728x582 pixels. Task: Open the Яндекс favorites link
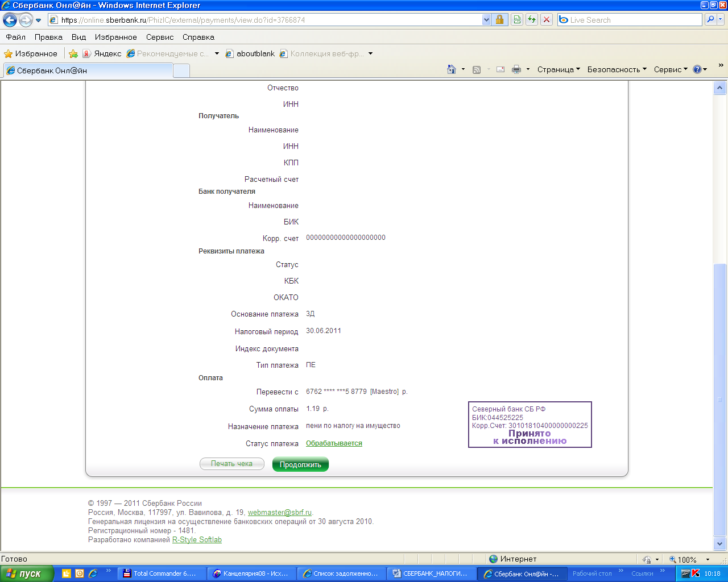click(102, 53)
